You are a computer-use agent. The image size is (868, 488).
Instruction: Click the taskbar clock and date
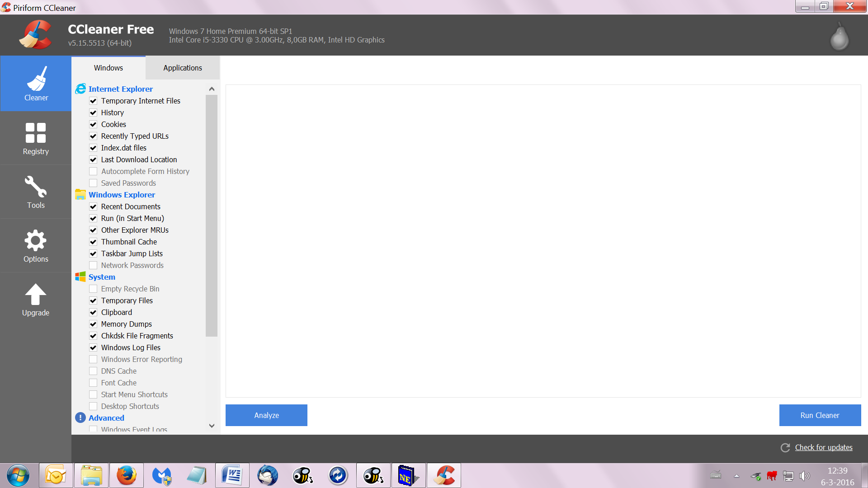(x=837, y=476)
